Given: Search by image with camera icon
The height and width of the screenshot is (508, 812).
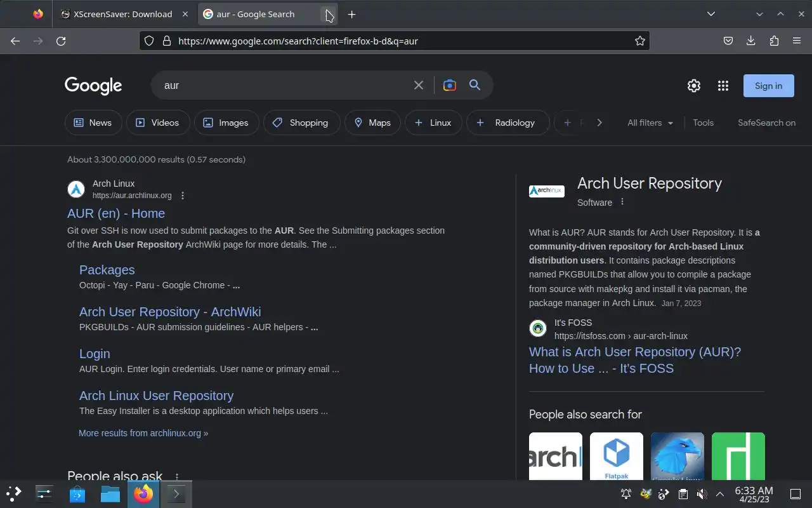Looking at the screenshot, I should pyautogui.click(x=450, y=85).
